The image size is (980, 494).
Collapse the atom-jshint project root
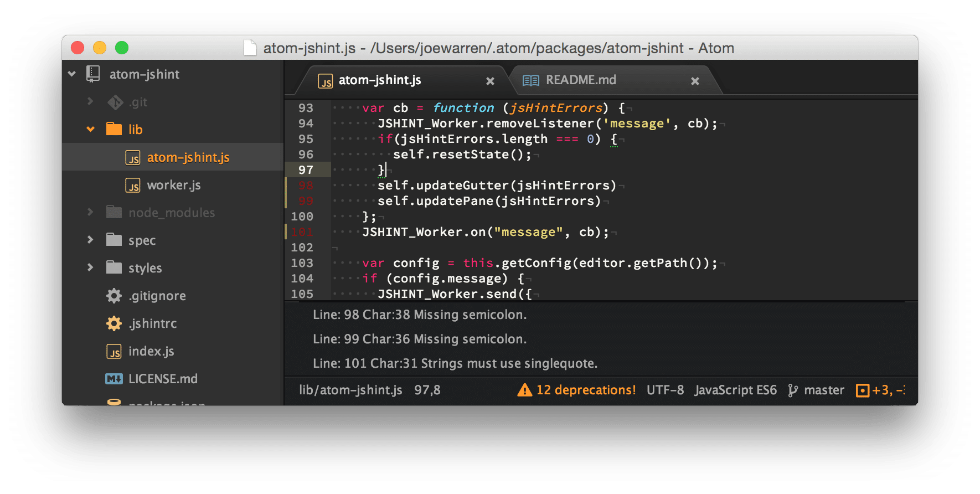[72, 74]
